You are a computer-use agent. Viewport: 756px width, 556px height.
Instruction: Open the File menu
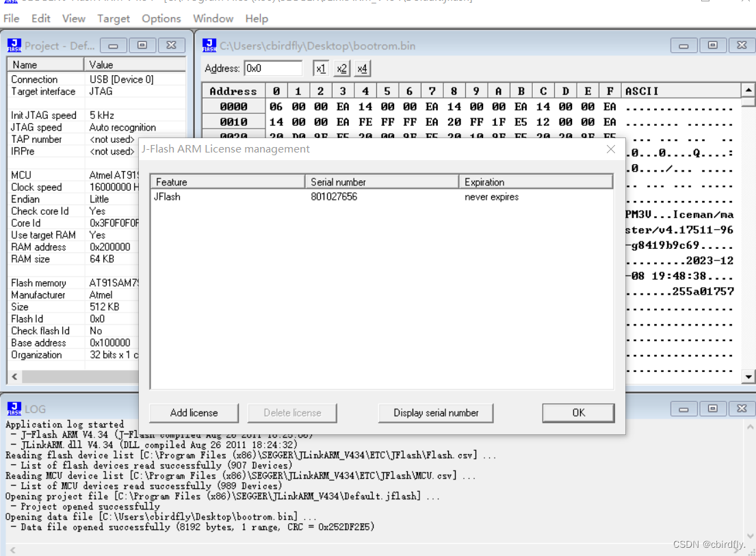(x=11, y=18)
